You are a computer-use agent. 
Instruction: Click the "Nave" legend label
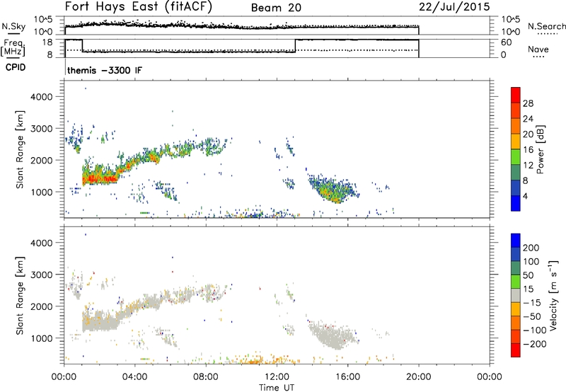pos(538,50)
